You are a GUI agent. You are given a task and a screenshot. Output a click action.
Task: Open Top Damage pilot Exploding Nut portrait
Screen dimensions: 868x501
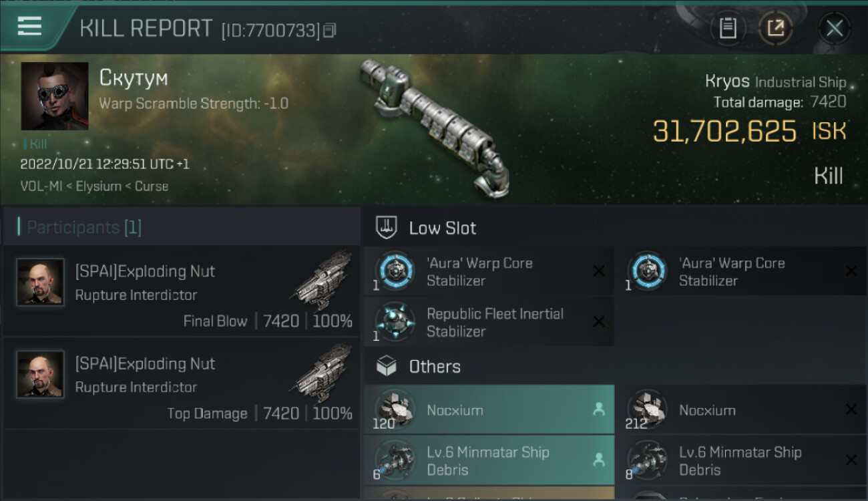point(40,375)
